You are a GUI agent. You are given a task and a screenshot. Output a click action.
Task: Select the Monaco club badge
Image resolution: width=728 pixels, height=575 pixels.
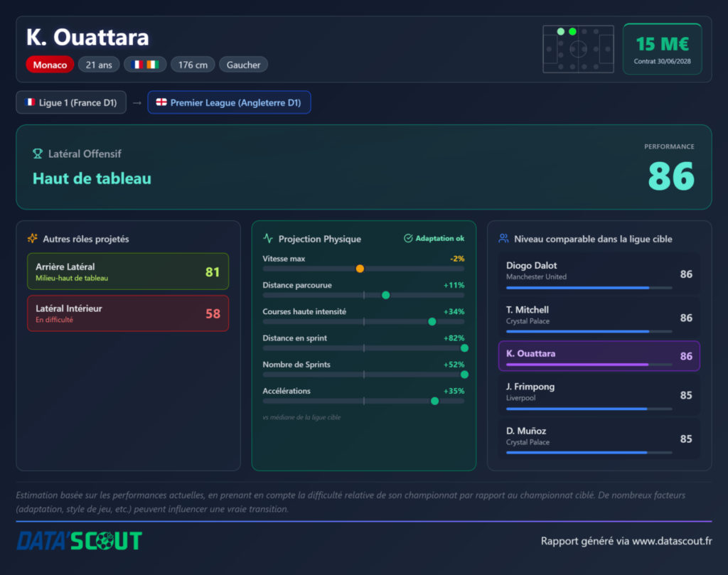[x=50, y=65]
